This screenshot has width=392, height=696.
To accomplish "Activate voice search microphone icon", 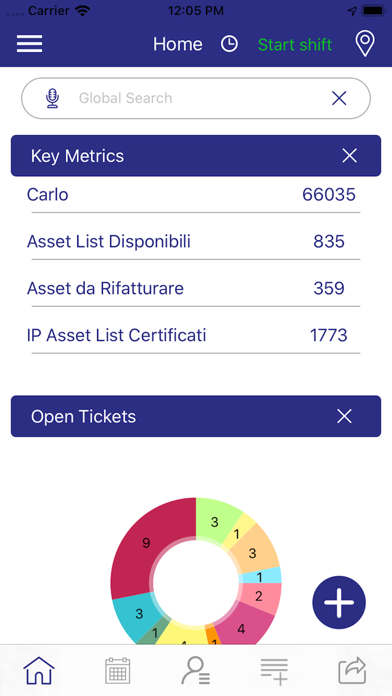I will [52, 98].
